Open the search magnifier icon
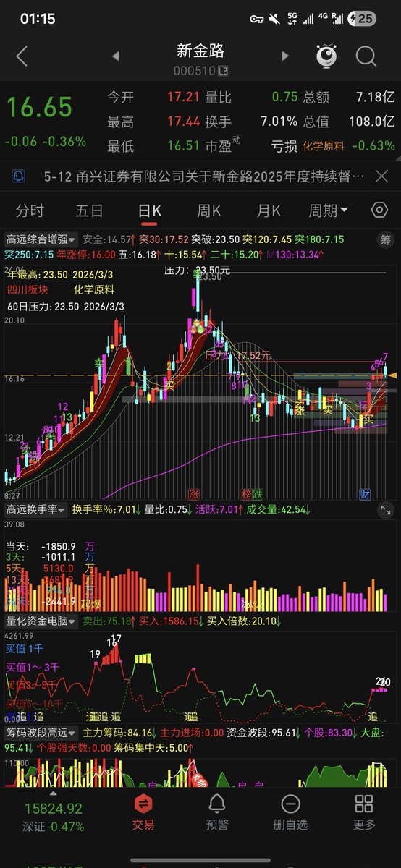401x868 pixels. pos(366,56)
